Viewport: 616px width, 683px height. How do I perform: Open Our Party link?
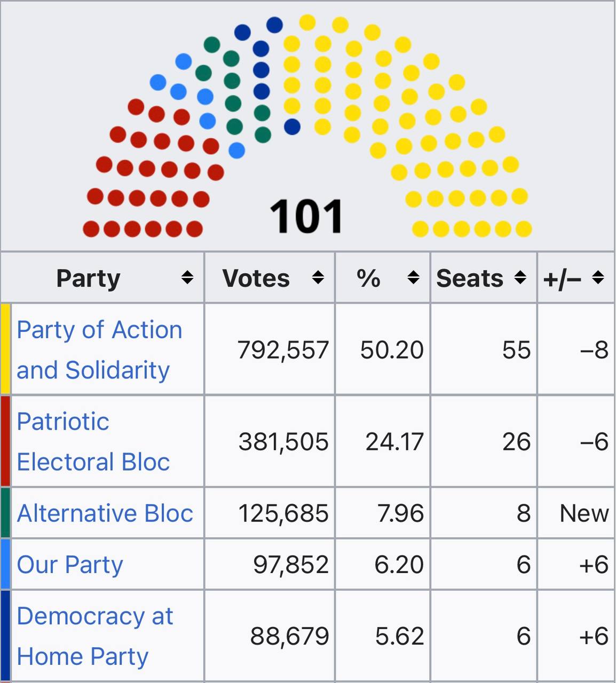pyautogui.click(x=70, y=565)
